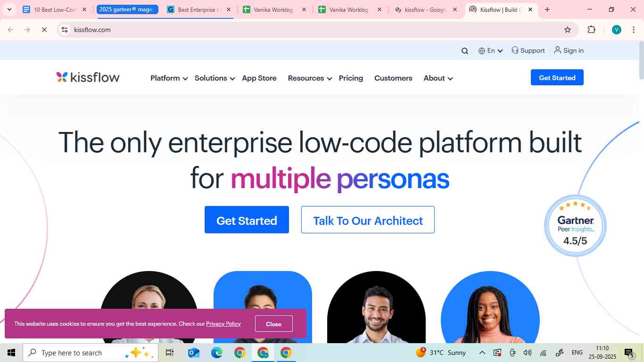Open the Chrome extensions puzzle icon

pos(591,30)
